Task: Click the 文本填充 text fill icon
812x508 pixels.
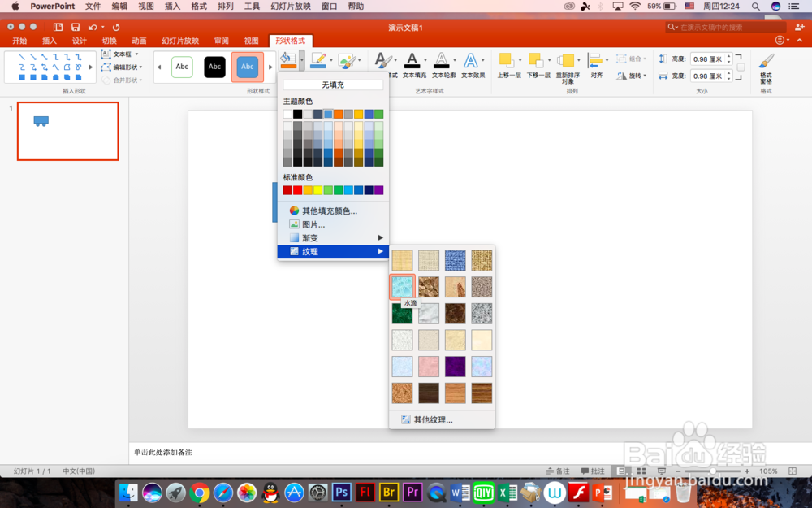Action: (412, 60)
